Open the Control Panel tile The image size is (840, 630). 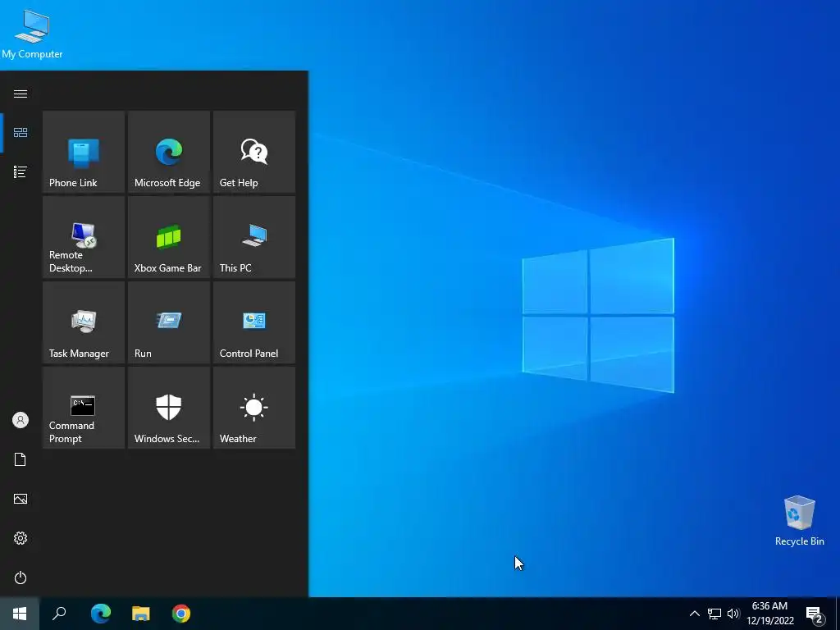pyautogui.click(x=254, y=322)
